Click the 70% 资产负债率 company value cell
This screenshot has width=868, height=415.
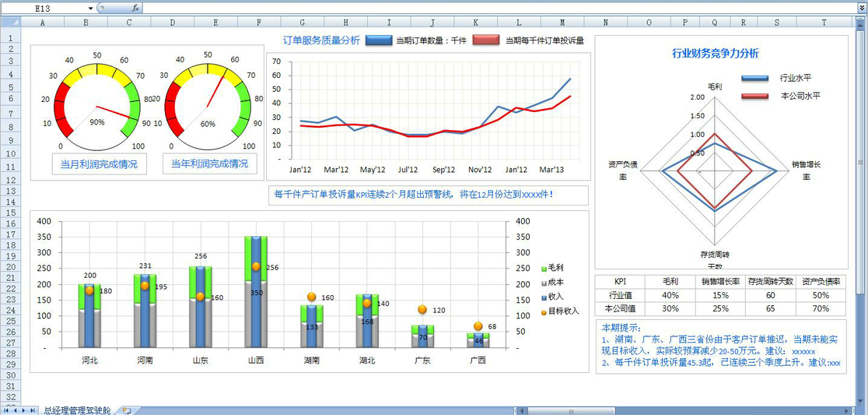(821, 308)
